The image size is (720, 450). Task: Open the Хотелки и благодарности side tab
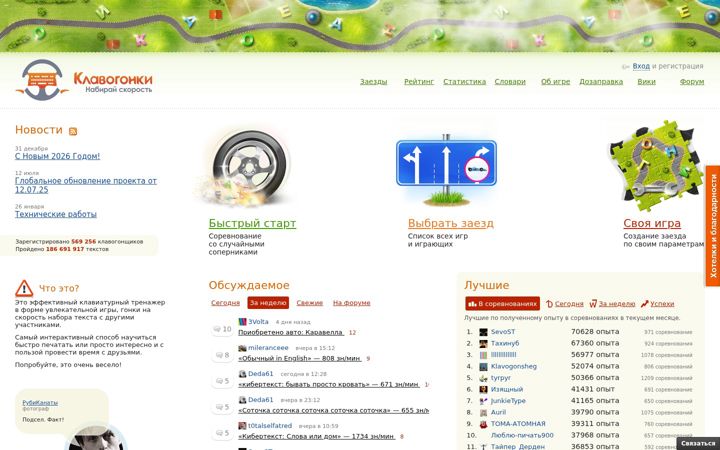[713, 225]
